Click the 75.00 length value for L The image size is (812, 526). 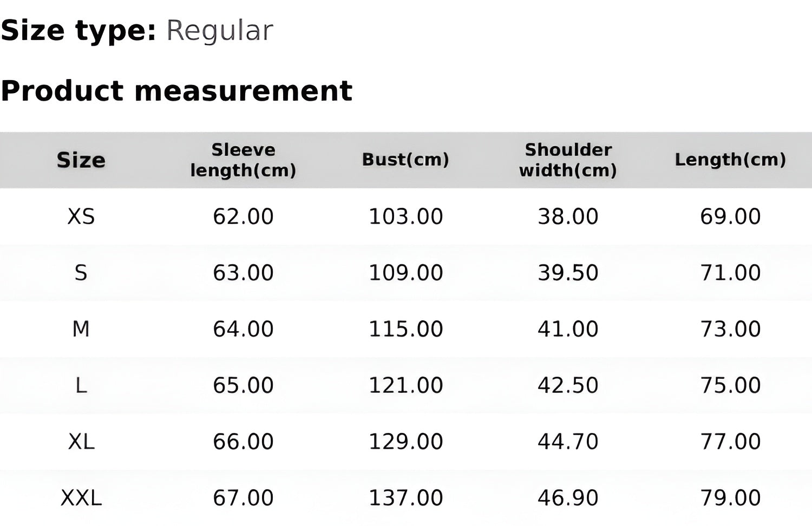coord(730,385)
